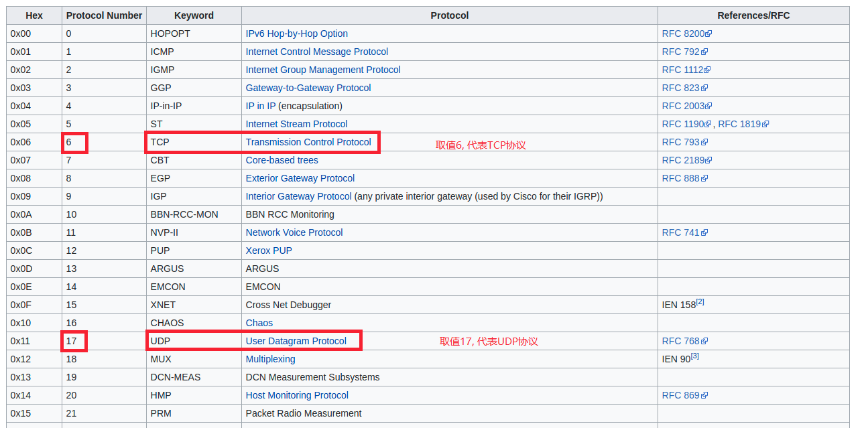The width and height of the screenshot is (868, 428).
Task: Click the Network Voice Protocol link
Action: (294, 232)
